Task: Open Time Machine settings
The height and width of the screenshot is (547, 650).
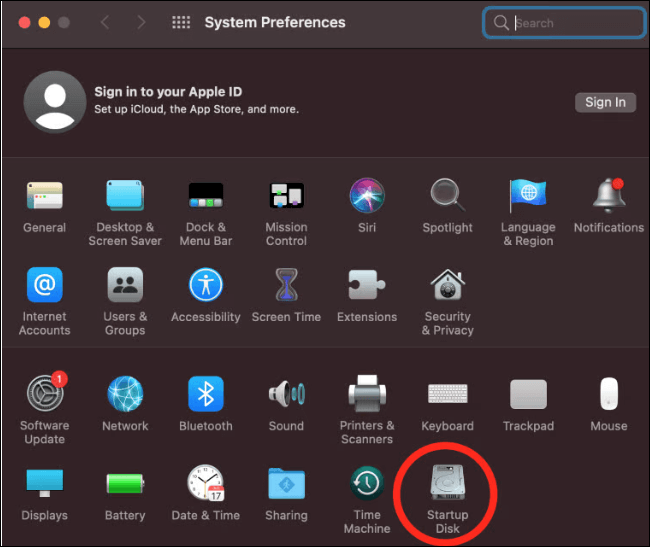Action: [x=367, y=485]
